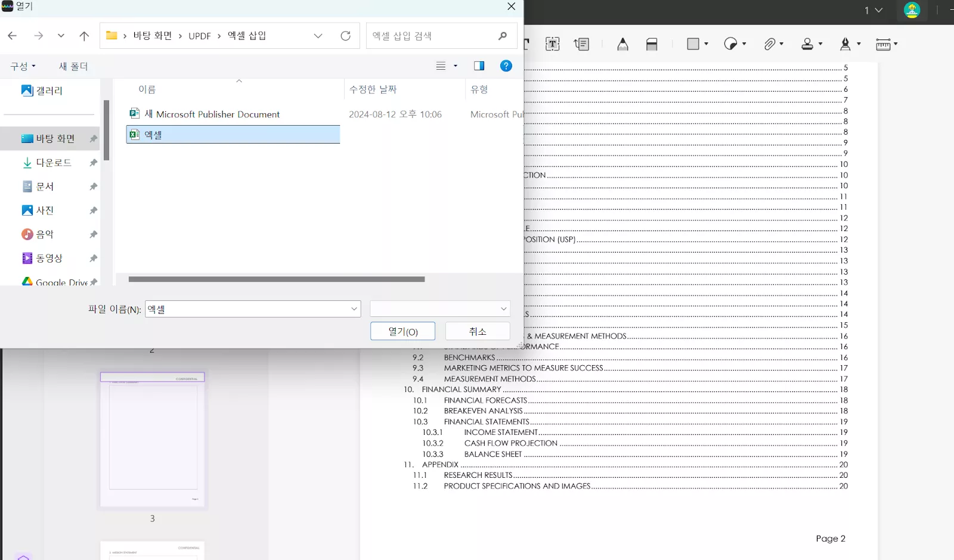The image size is (954, 560).
Task: Select the paperclip attachment tool
Action: pos(770,44)
